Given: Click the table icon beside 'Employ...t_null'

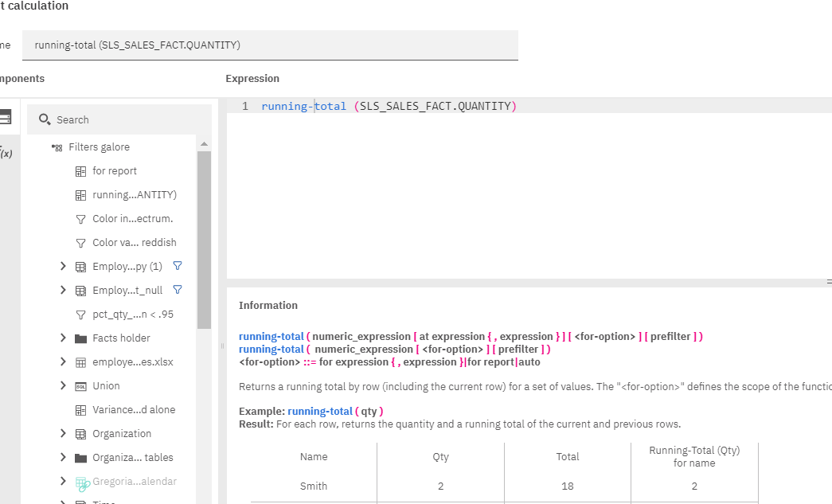Looking at the screenshot, I should pos(80,291).
